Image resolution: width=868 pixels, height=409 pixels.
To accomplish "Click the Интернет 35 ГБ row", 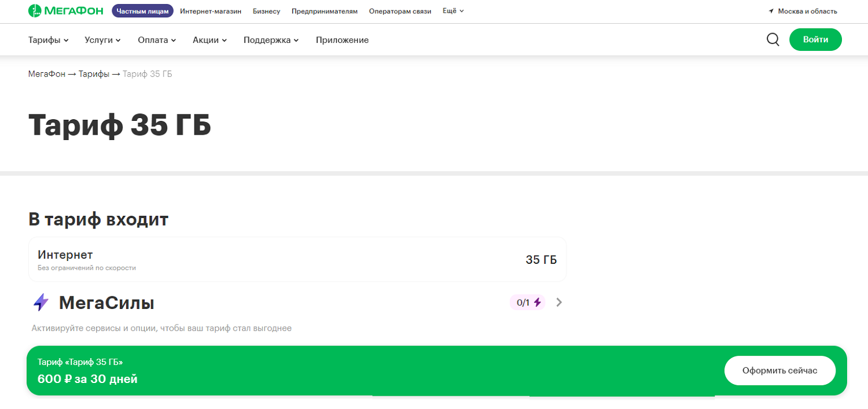I will pos(297,259).
